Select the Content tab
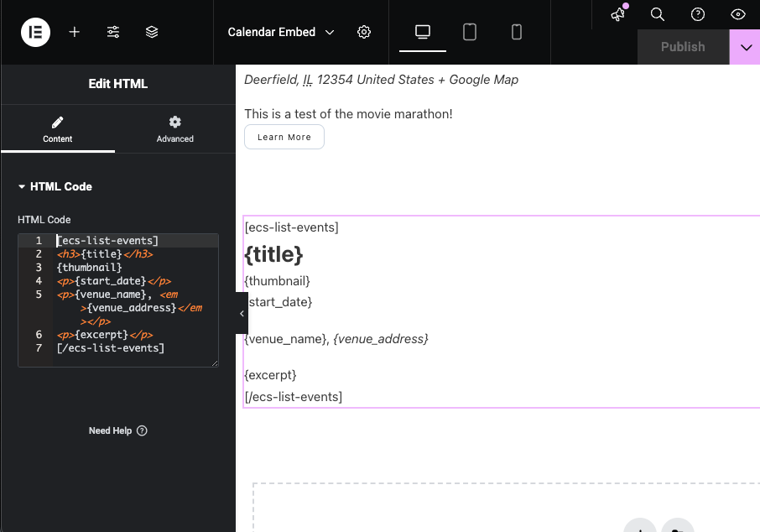The image size is (760, 532). click(x=58, y=129)
